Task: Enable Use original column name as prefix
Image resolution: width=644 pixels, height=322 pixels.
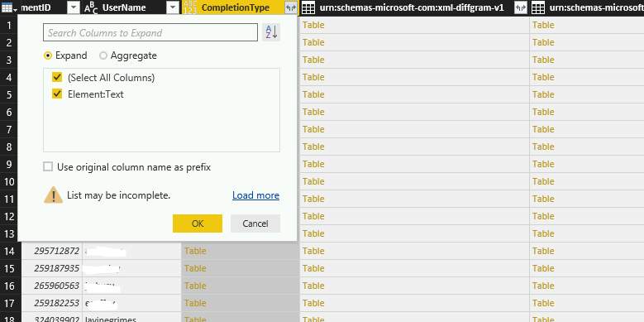Action: (48, 166)
